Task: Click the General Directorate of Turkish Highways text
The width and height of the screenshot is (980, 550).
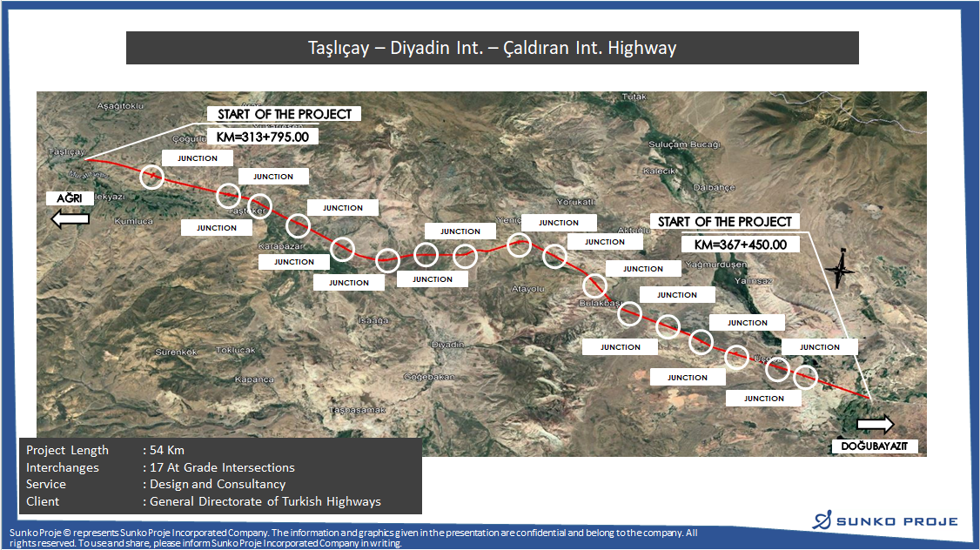Action: point(265,501)
